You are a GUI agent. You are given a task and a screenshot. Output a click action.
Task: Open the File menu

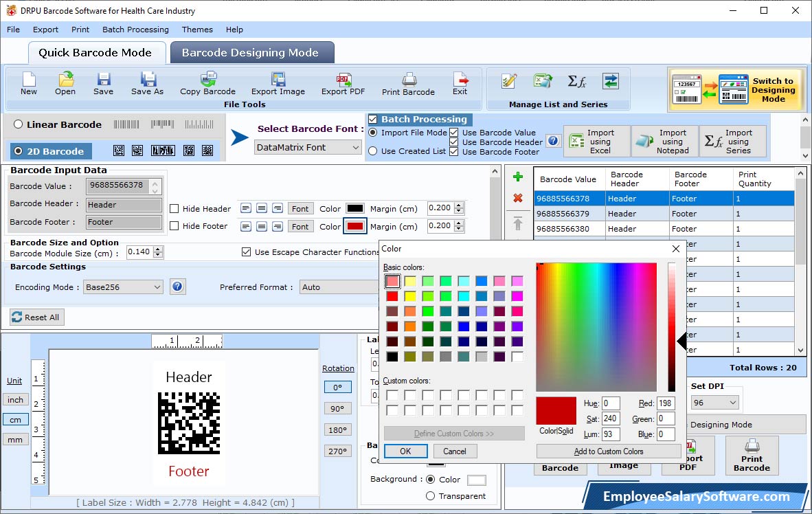[14, 30]
